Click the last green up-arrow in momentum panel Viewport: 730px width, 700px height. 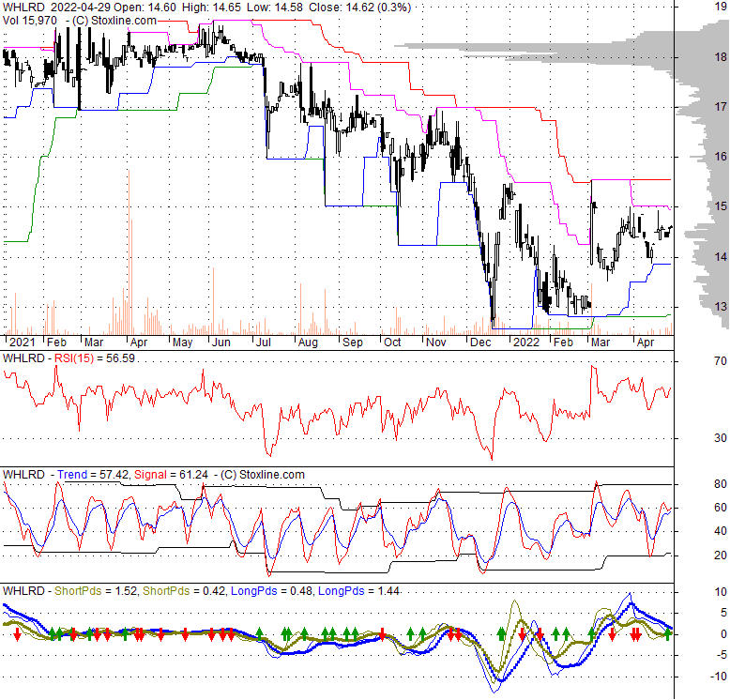[x=668, y=634]
